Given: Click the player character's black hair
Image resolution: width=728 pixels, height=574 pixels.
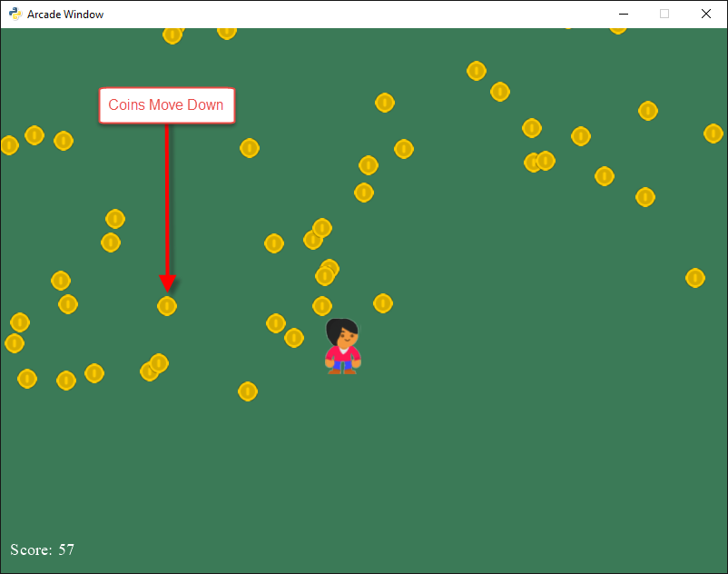Looking at the screenshot, I should 342,327.
